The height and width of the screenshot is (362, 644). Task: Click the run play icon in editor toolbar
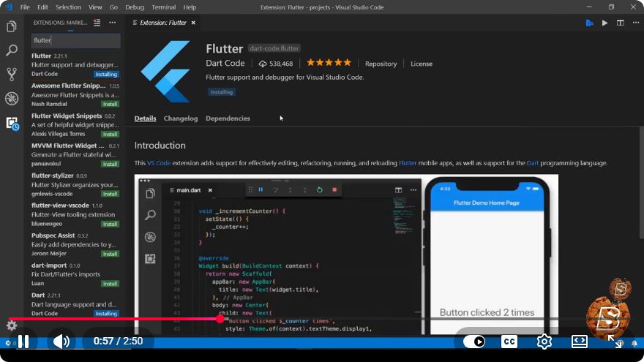coord(604,23)
